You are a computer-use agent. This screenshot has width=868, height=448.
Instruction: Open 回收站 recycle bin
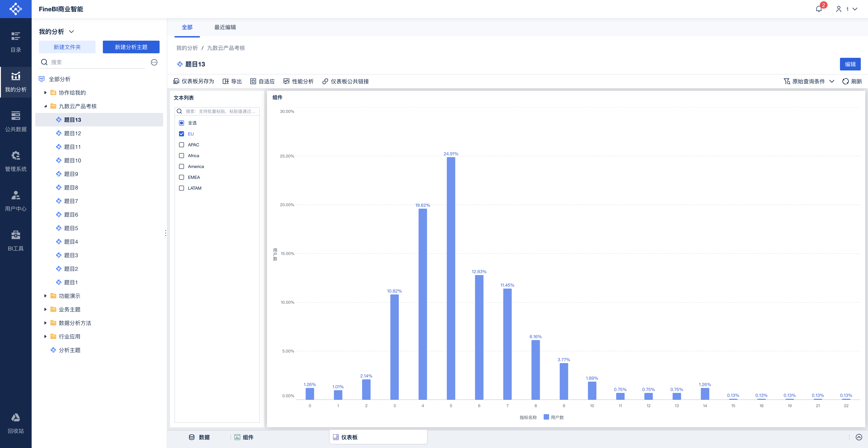click(x=16, y=423)
